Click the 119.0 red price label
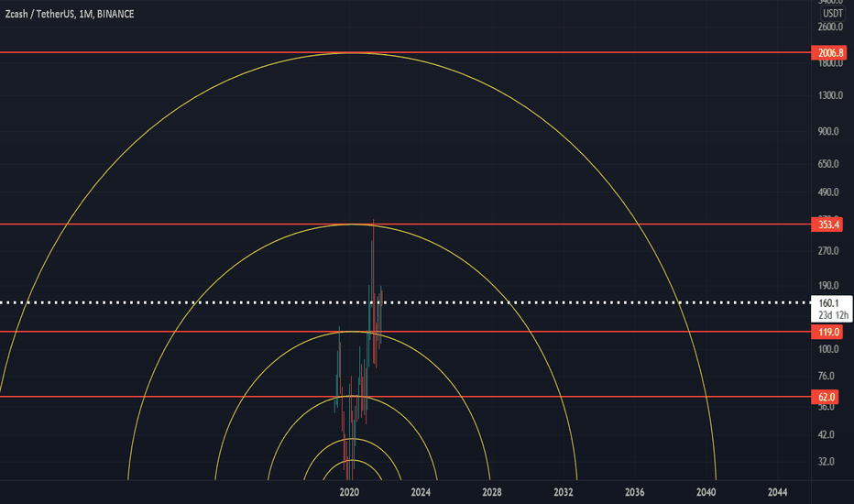Viewport: 854px width, 504px height. click(x=827, y=332)
